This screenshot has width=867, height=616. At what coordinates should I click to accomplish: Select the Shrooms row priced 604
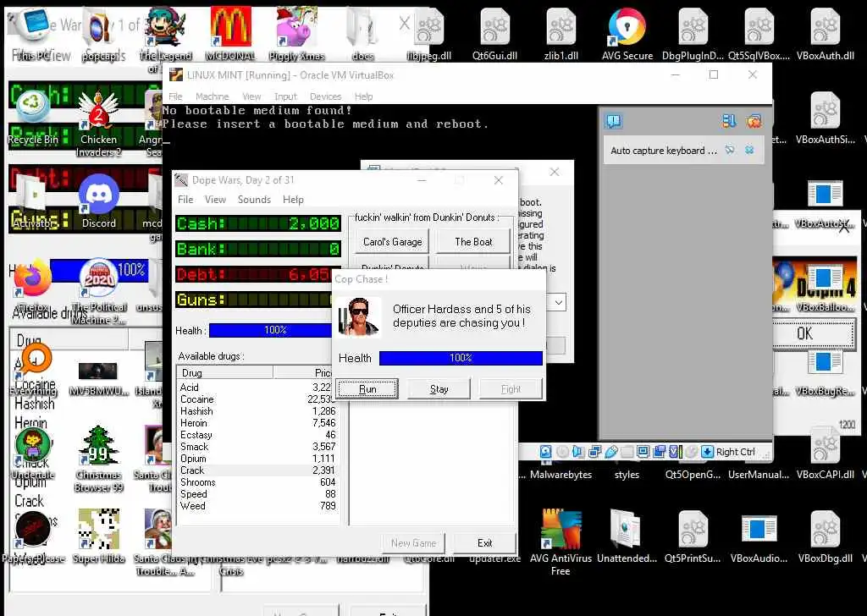click(257, 482)
